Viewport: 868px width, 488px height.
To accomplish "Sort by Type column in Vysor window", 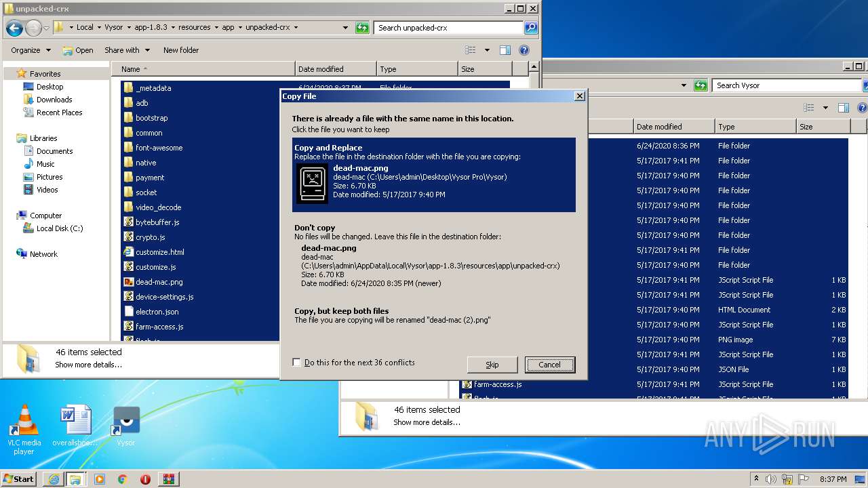I will (x=755, y=127).
